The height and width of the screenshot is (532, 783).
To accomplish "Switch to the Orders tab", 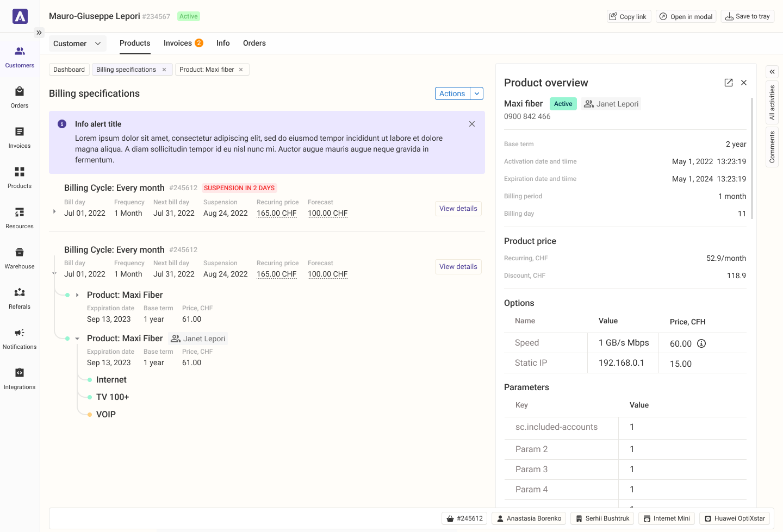I will pos(254,43).
